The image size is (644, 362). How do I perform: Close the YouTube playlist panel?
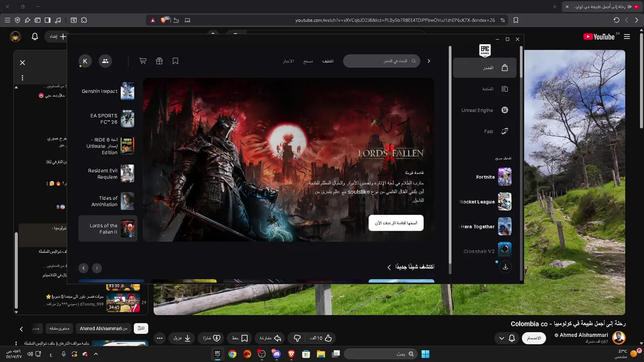pos(22,63)
